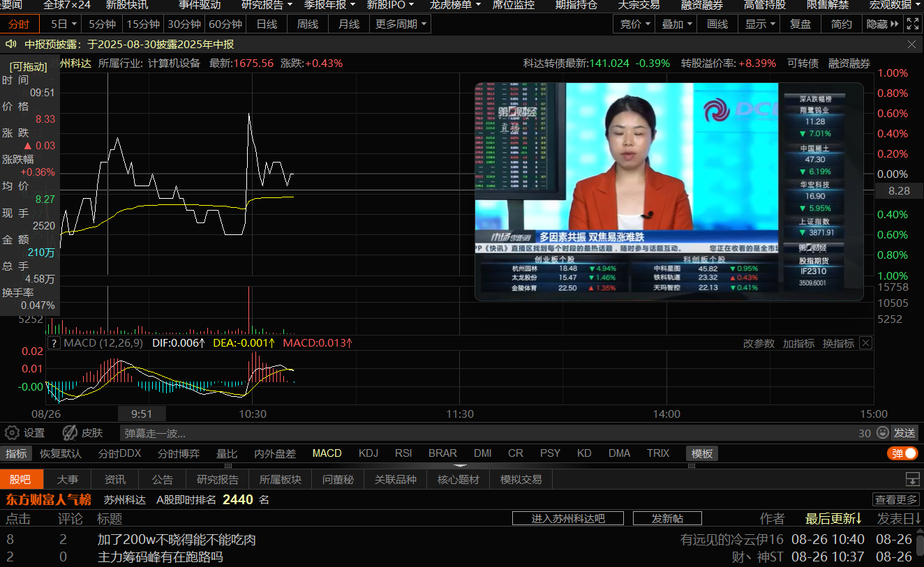Image resolution: width=924 pixels, height=567 pixels.
Task: Click the MACD help question mark
Action: [x=54, y=343]
